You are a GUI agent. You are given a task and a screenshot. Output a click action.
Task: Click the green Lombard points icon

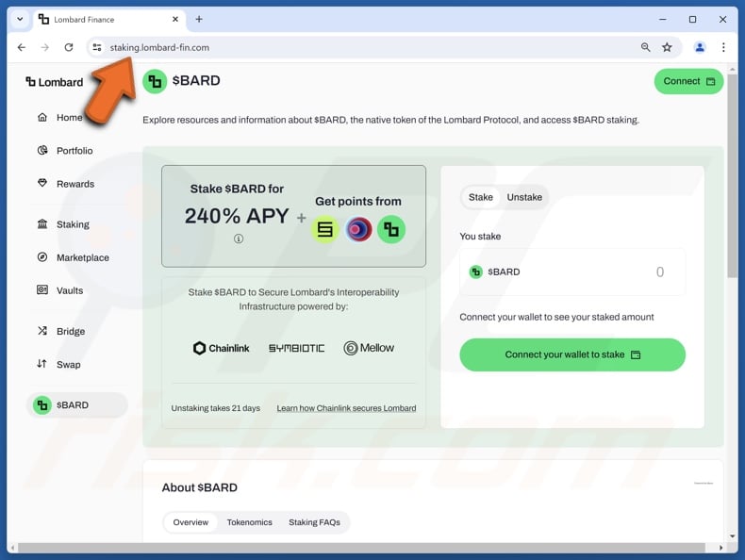click(391, 229)
